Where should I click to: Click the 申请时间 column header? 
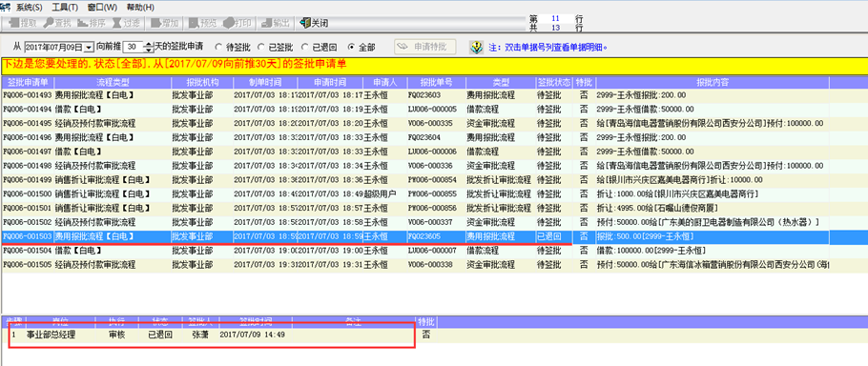click(330, 82)
